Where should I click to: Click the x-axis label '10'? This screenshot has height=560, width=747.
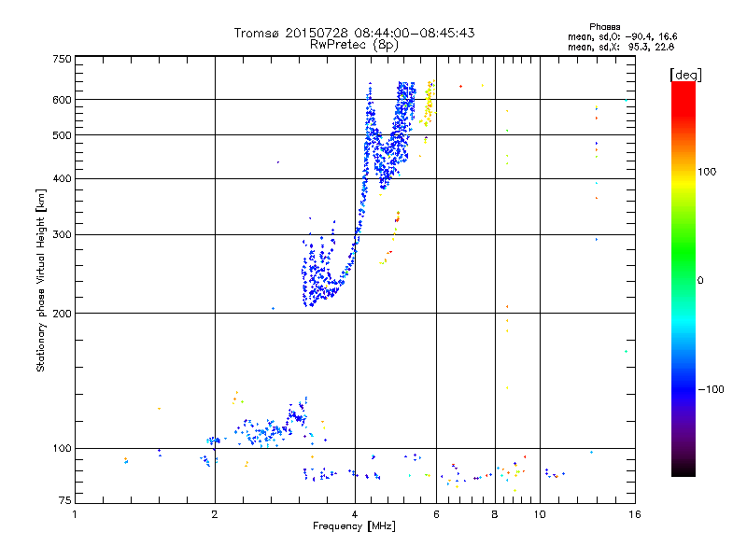click(540, 514)
